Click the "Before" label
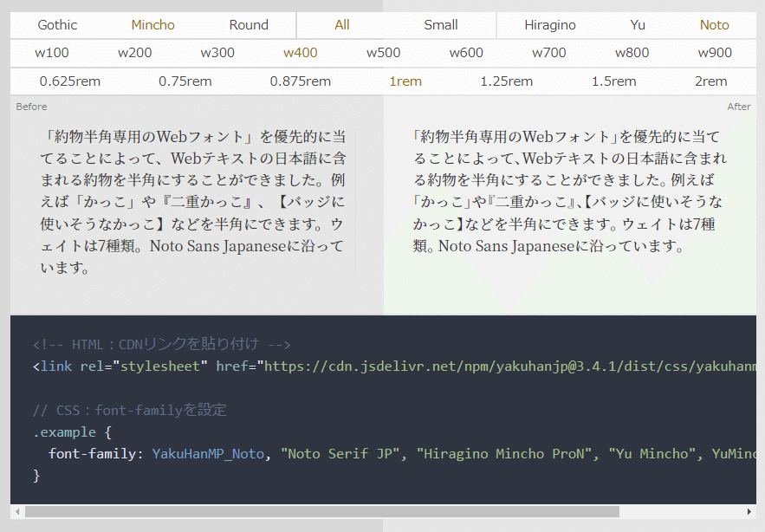 31,107
